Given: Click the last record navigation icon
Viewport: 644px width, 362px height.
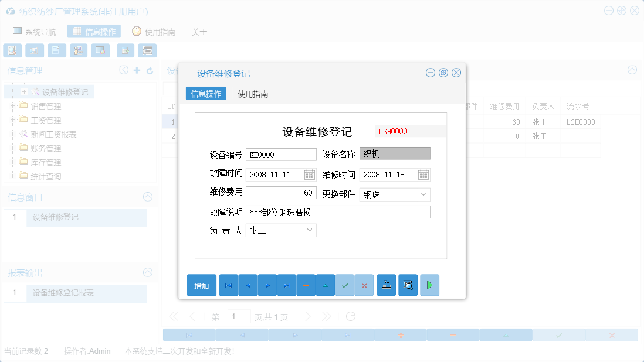Looking at the screenshot, I should pos(286,285).
